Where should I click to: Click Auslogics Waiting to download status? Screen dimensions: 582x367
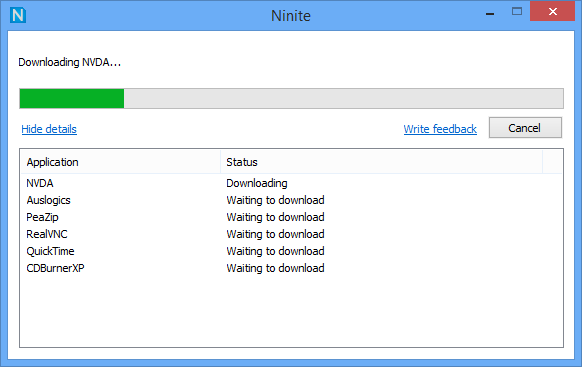pos(275,200)
